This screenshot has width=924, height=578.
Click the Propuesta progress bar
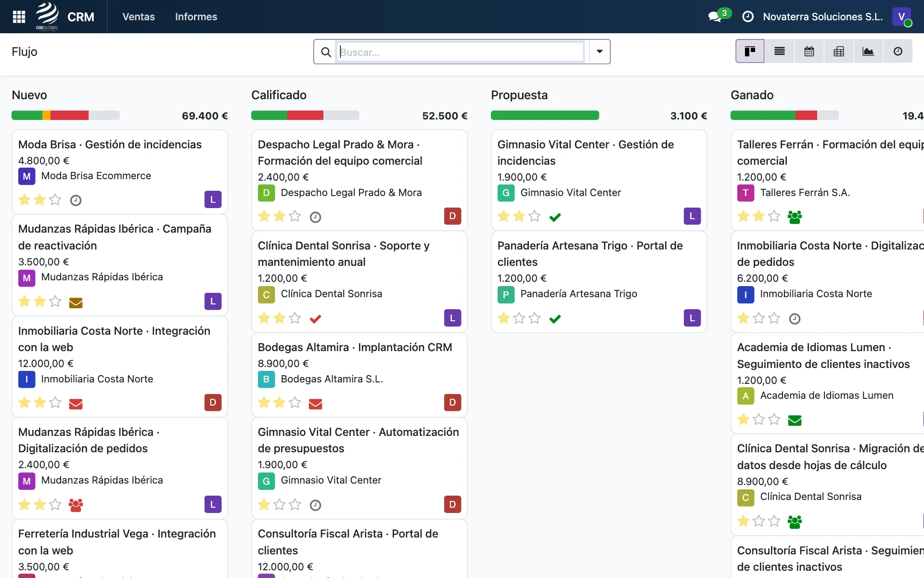(545, 116)
